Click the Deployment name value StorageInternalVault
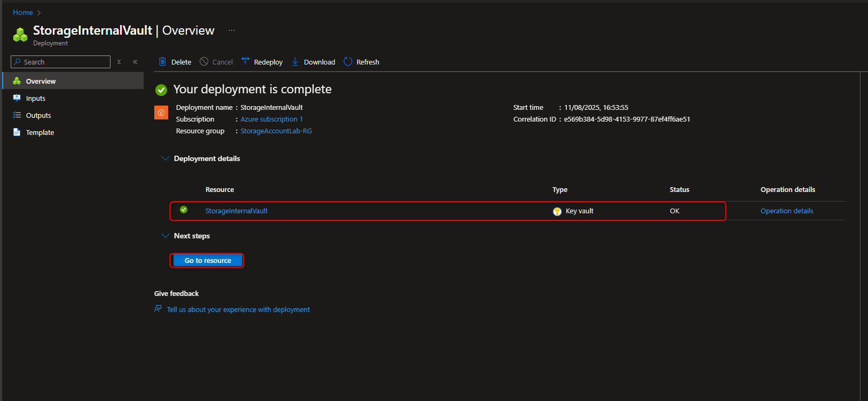 click(271, 108)
